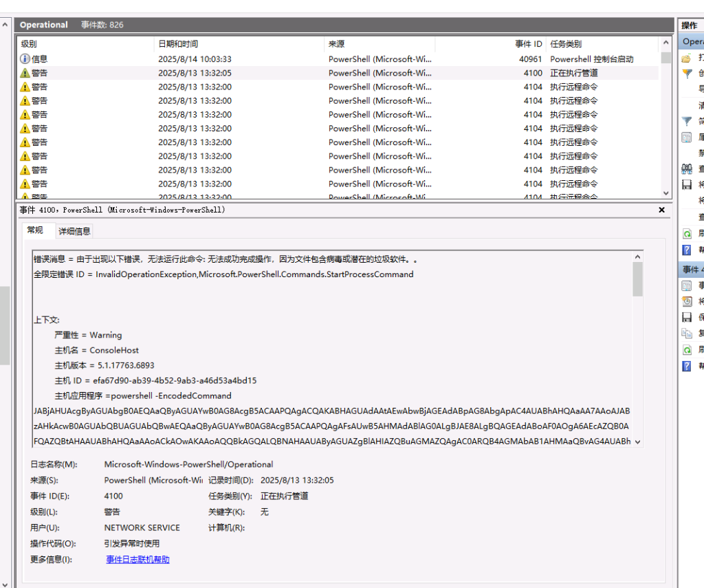Viewport: 704px width, 588px height.
Task: Click the event details text scrollbar thumb
Action: 638,279
